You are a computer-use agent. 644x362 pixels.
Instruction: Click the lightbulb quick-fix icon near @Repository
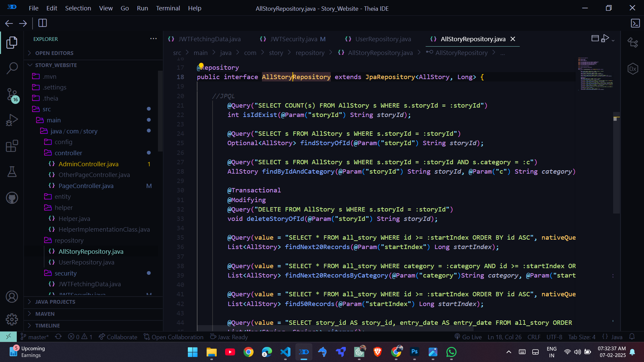pos(201,66)
